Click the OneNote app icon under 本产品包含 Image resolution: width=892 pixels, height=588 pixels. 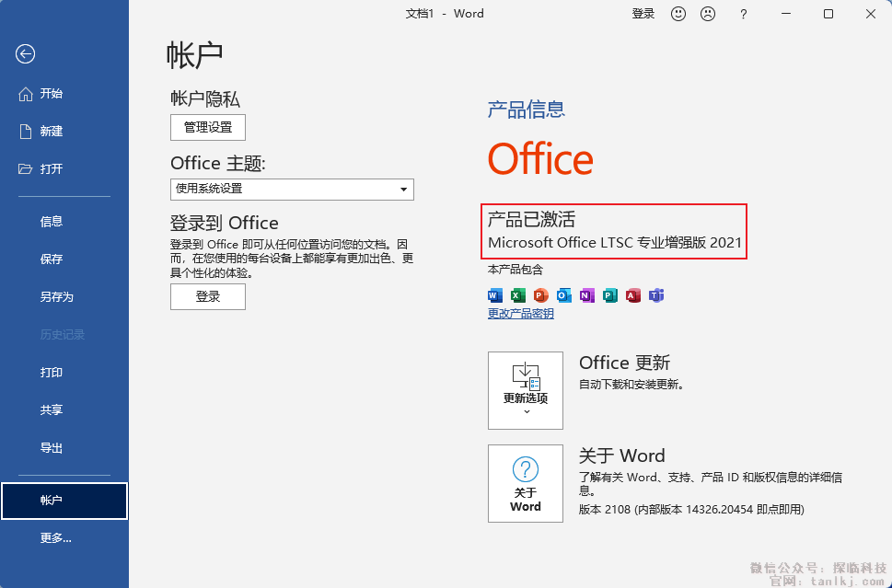(587, 295)
